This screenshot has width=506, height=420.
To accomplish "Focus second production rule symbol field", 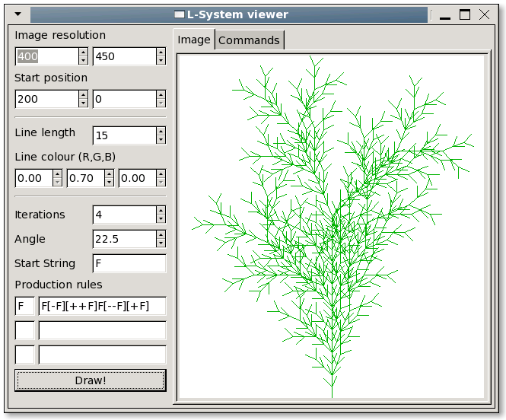I will click(25, 330).
